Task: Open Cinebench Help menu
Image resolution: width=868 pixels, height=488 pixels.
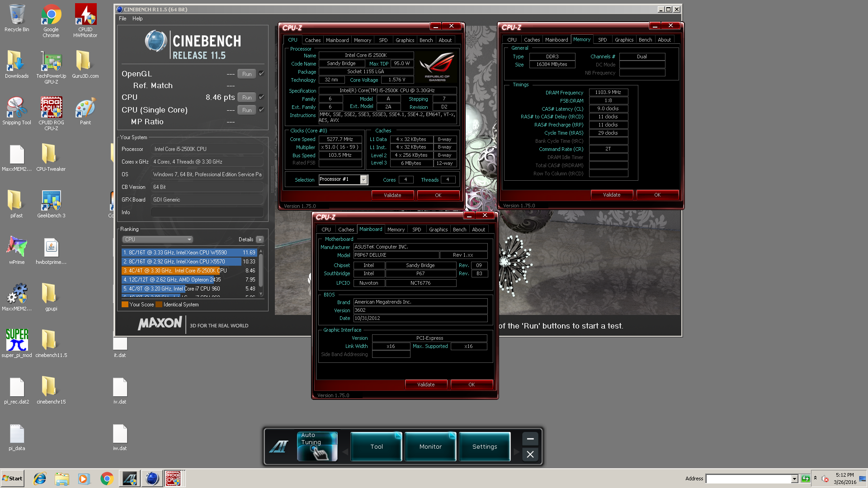Action: click(137, 19)
